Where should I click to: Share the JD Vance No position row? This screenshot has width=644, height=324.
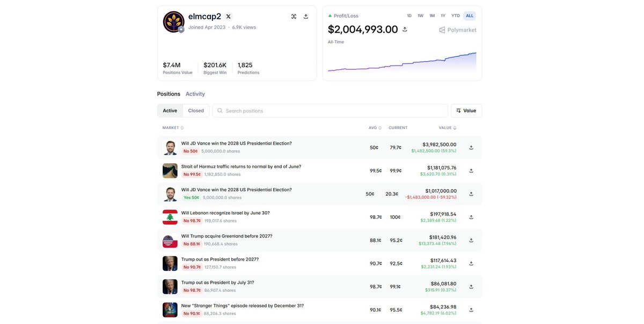click(471, 147)
